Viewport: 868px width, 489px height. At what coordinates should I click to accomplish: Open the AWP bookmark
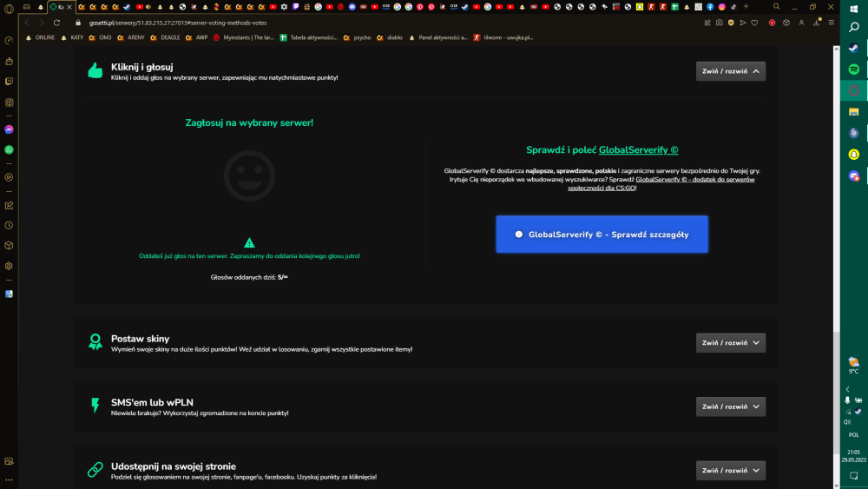coord(196,37)
